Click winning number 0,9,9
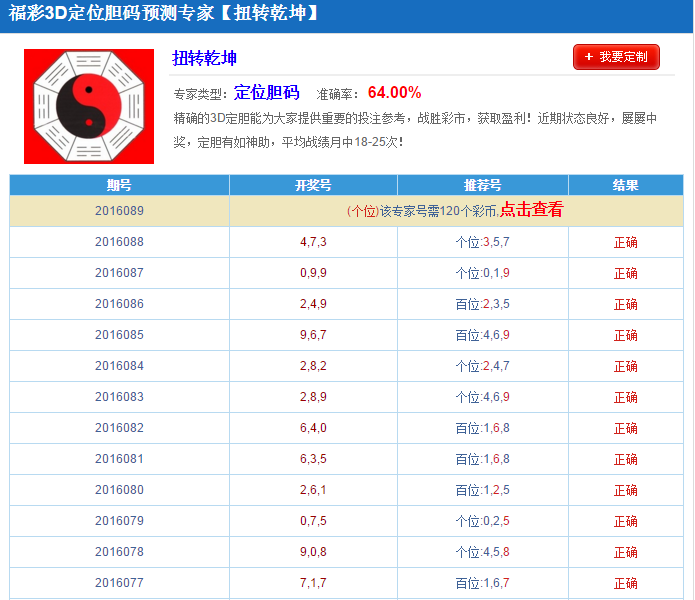Image resolution: width=695 pixels, height=600 pixels. [x=313, y=273]
